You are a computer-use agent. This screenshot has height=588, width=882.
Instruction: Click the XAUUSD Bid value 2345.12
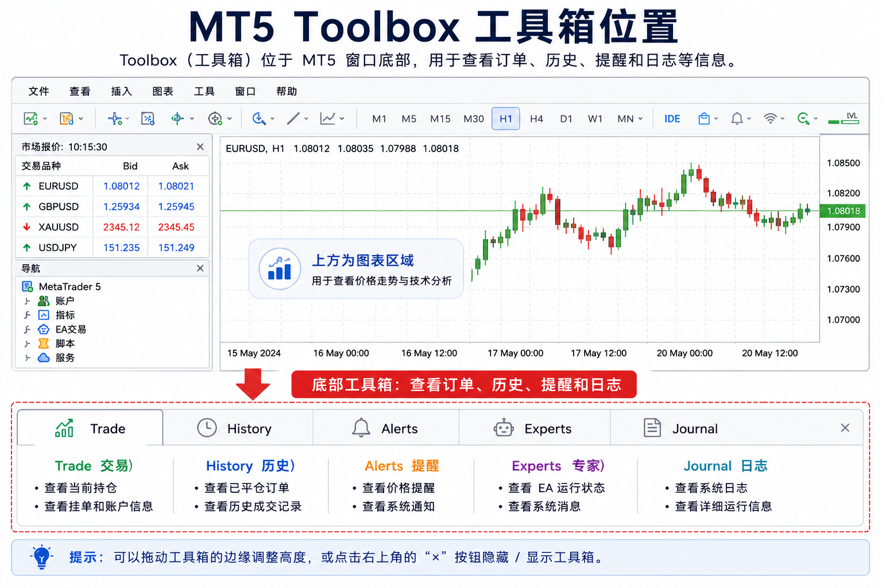click(x=121, y=227)
